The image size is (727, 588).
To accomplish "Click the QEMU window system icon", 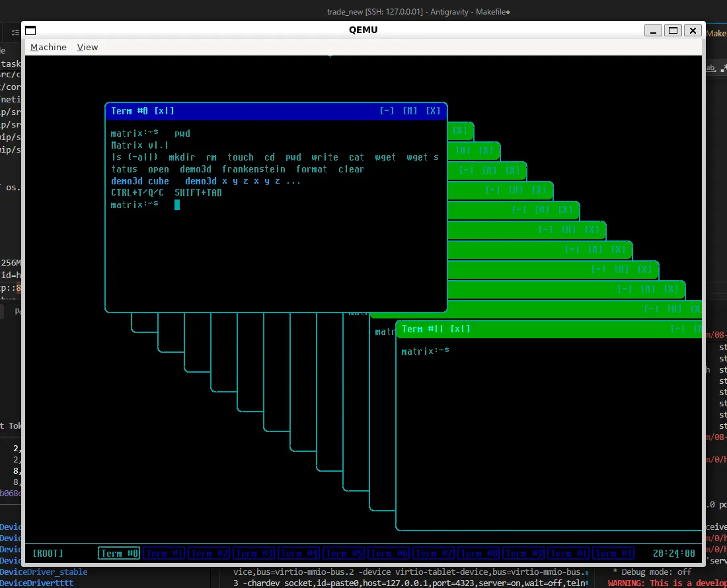I will (30, 30).
